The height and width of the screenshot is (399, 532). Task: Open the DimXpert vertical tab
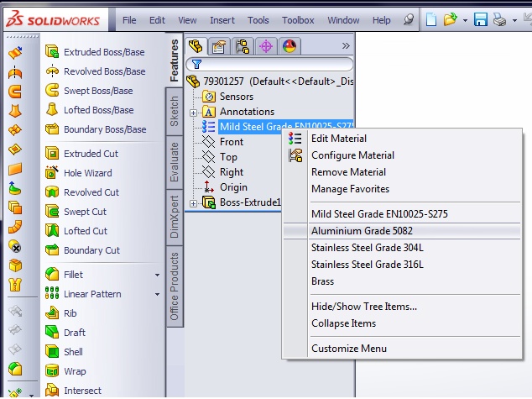[x=175, y=217]
